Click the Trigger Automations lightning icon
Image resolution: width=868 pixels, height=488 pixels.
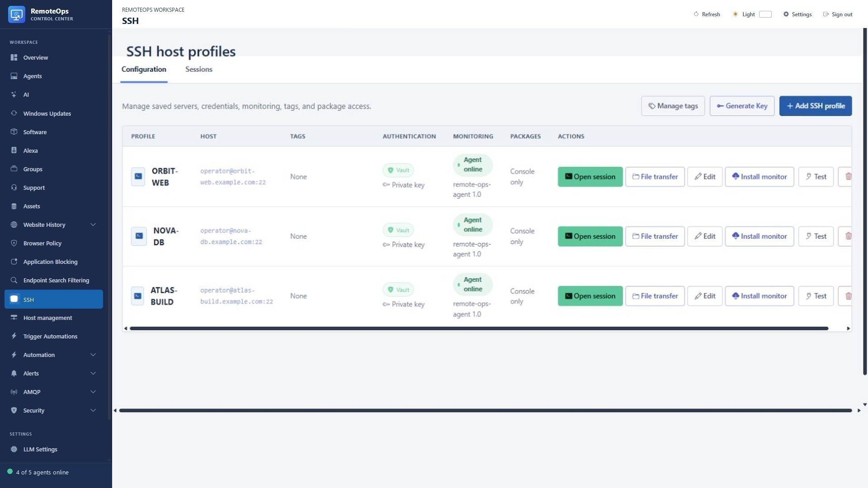(14, 336)
